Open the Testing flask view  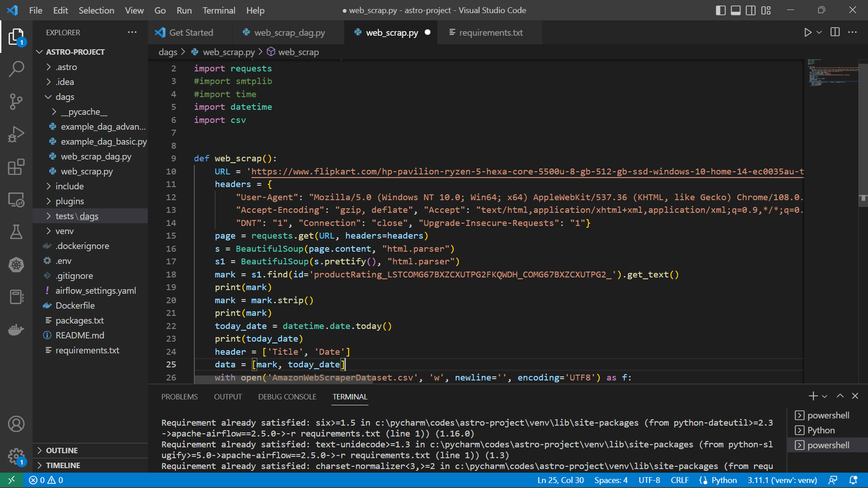16,232
